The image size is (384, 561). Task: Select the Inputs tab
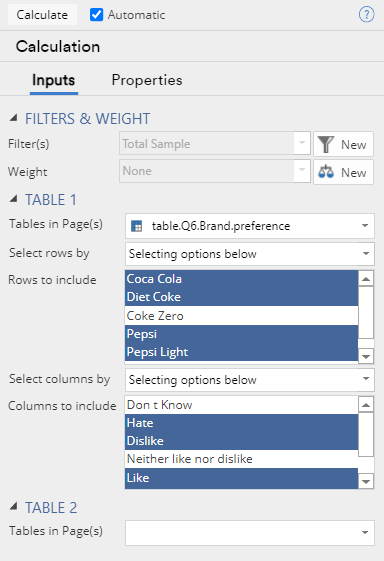click(x=54, y=80)
